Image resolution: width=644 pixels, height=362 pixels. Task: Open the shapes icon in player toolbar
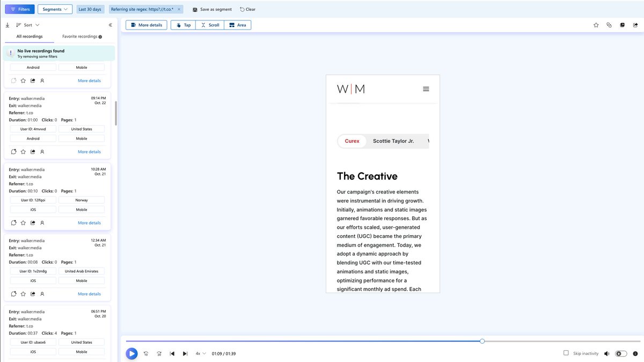coord(609,25)
